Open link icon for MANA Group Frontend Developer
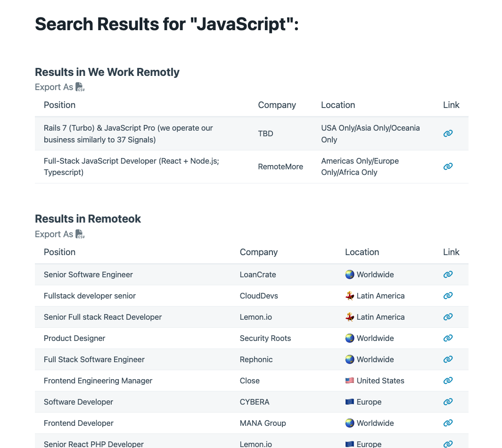The height and width of the screenshot is (448, 502). click(x=448, y=423)
